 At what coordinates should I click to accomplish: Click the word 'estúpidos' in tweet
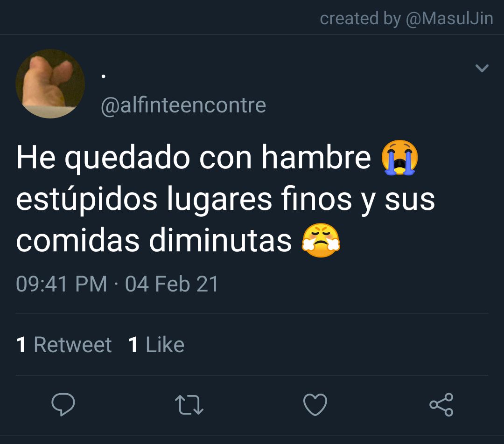(x=86, y=199)
